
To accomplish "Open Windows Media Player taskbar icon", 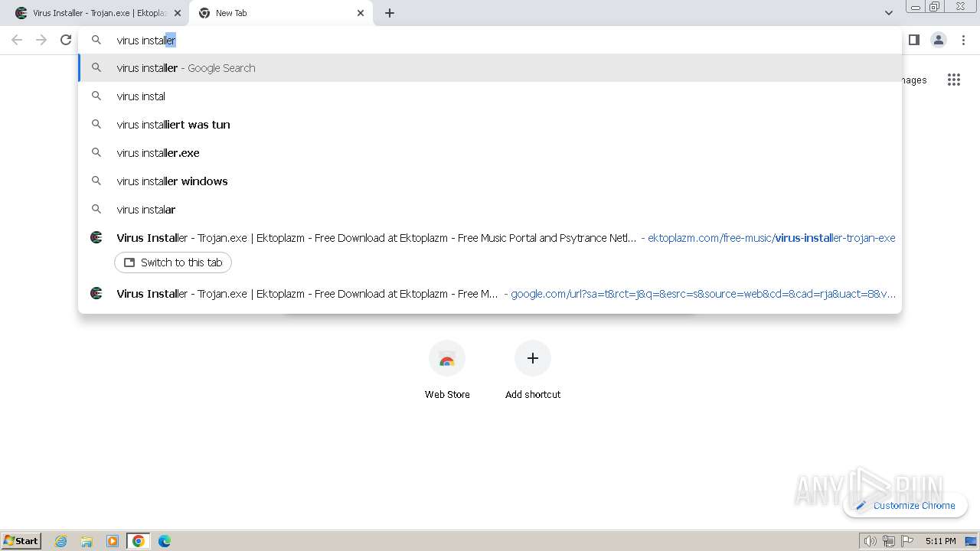I will click(x=113, y=541).
